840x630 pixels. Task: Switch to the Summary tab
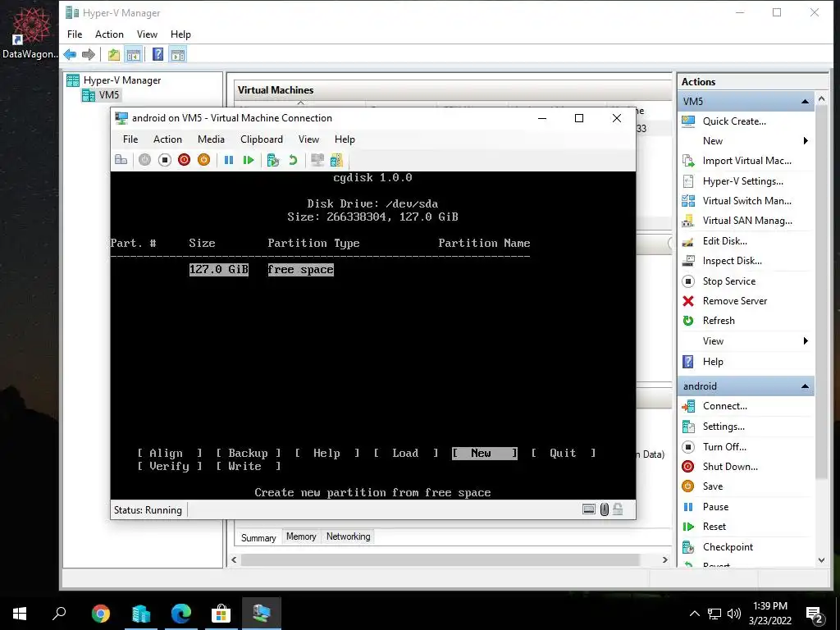tap(258, 537)
